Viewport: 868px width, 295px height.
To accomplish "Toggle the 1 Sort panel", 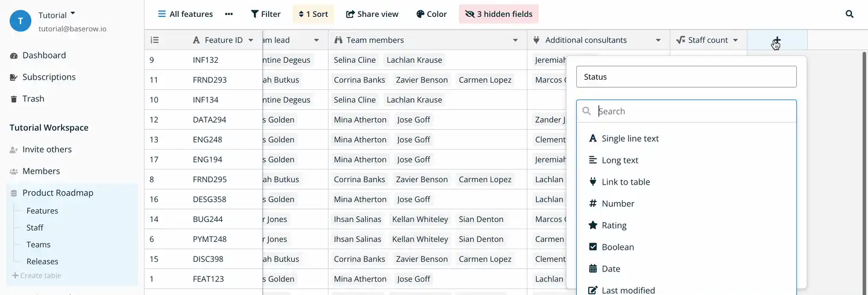I will pos(313,14).
